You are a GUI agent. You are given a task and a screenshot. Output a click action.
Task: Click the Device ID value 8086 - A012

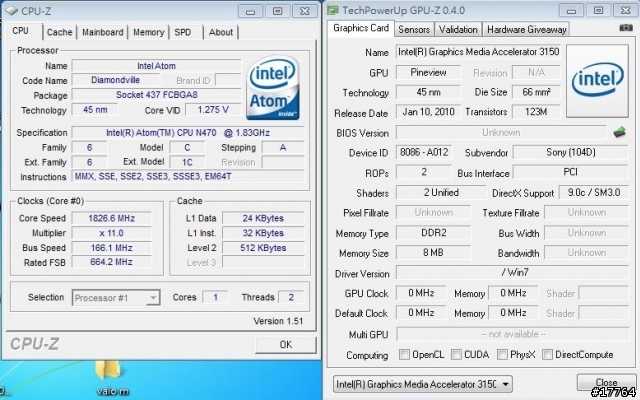[424, 152]
